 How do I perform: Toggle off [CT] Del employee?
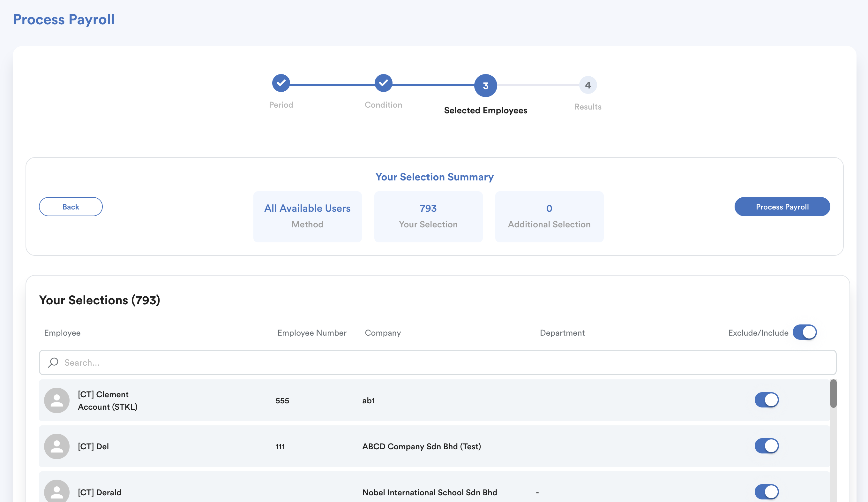click(767, 446)
